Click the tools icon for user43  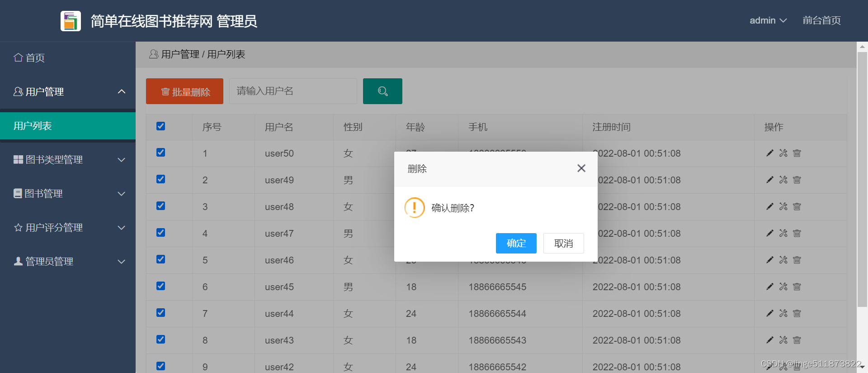783,340
